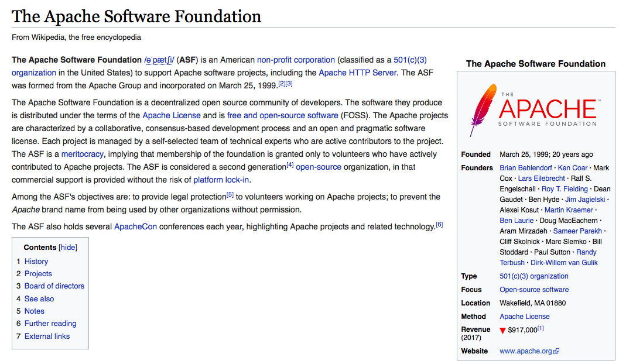Click the text From Wikipedia, the free encyclopedia

tap(76, 37)
